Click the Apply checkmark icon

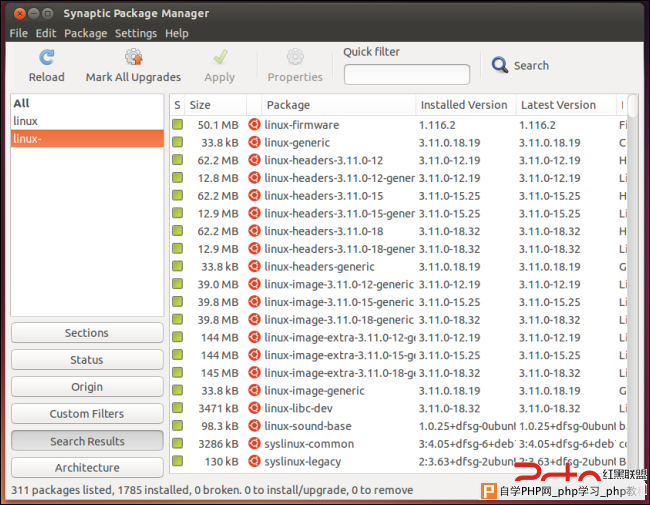(220, 57)
